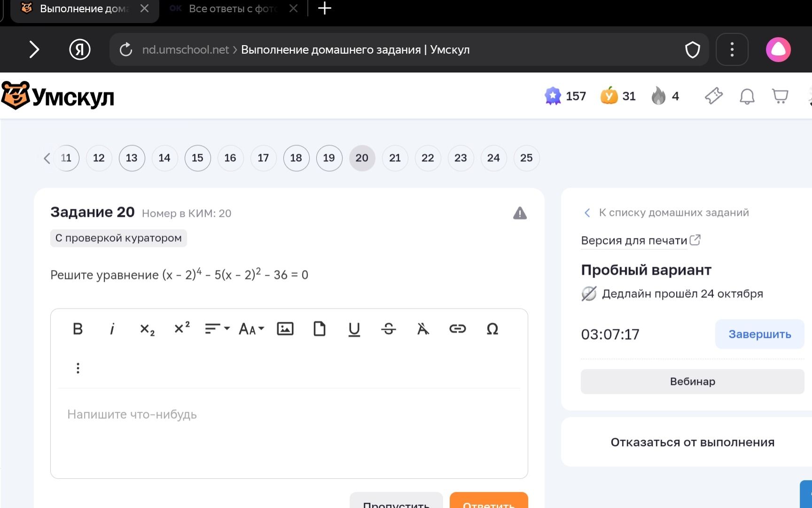Show previous task numbers

pos(47,158)
